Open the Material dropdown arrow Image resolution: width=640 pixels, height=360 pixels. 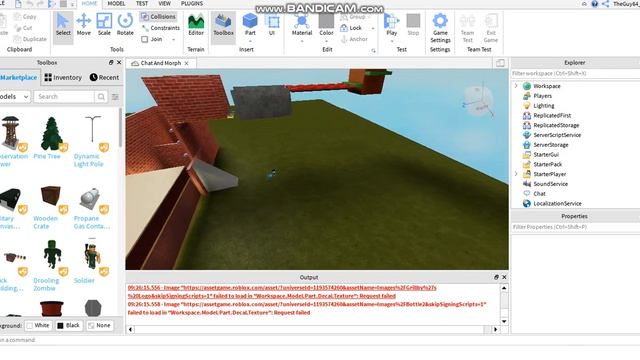tap(302, 41)
